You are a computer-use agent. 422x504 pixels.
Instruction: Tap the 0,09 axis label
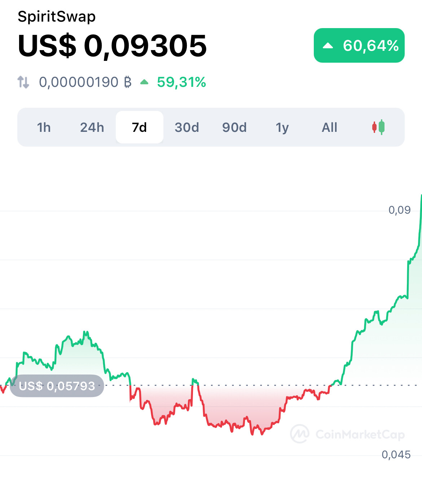[x=399, y=210]
